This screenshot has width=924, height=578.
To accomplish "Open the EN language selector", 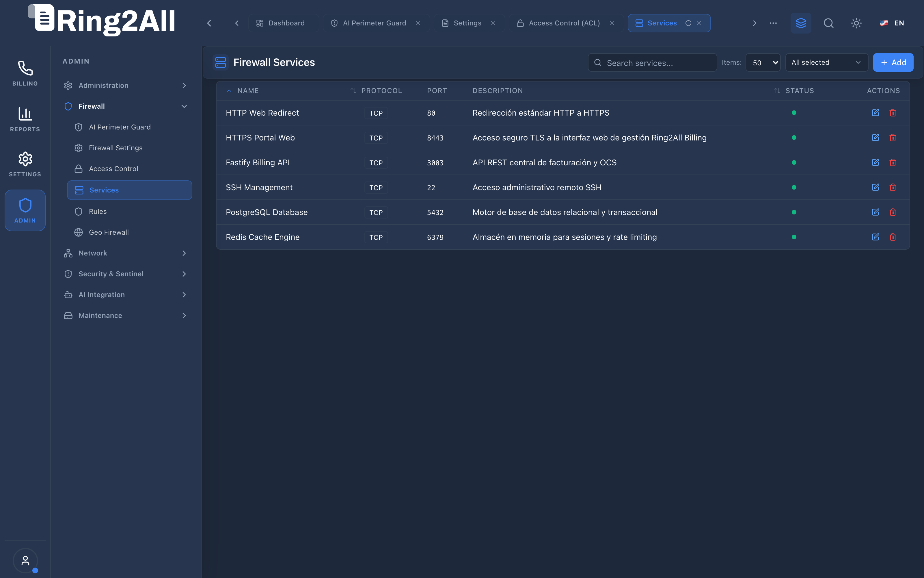I will click(x=892, y=23).
